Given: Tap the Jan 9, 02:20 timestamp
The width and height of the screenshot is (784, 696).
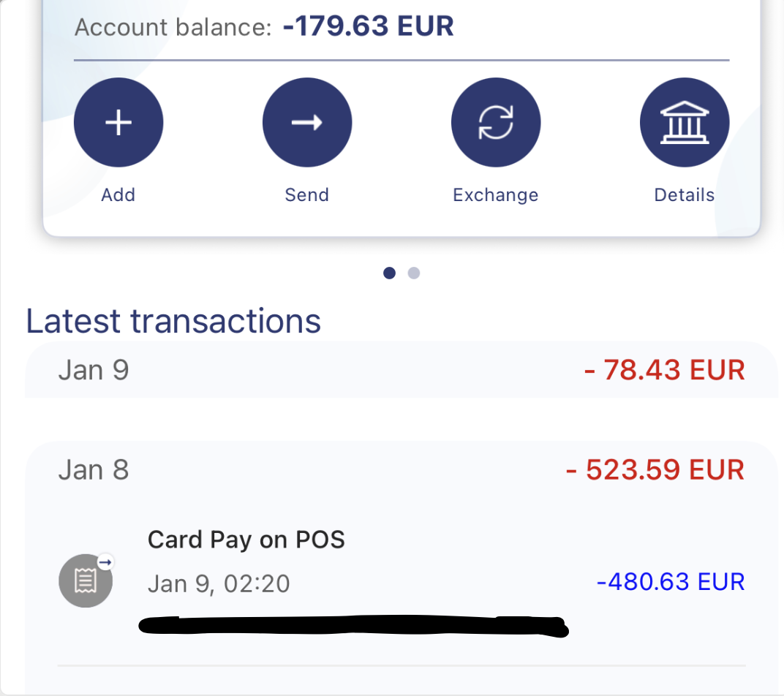Looking at the screenshot, I should point(219,583).
